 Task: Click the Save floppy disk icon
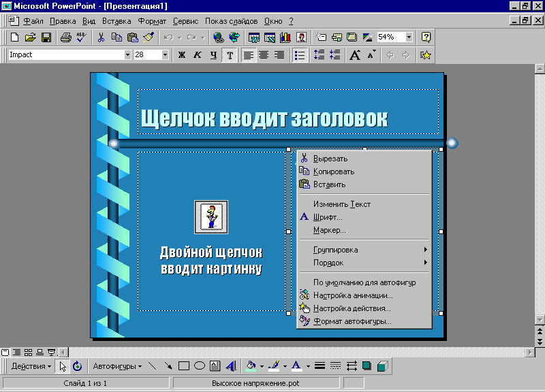click(x=46, y=37)
